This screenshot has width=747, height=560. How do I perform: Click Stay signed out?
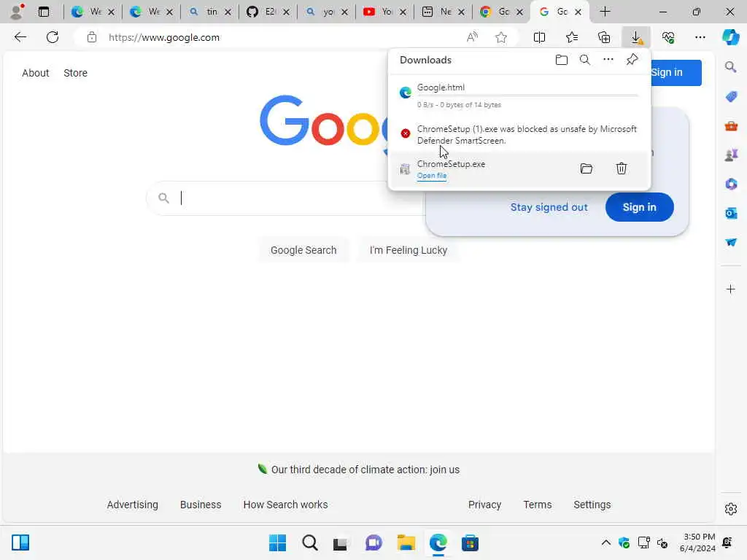pyautogui.click(x=549, y=207)
